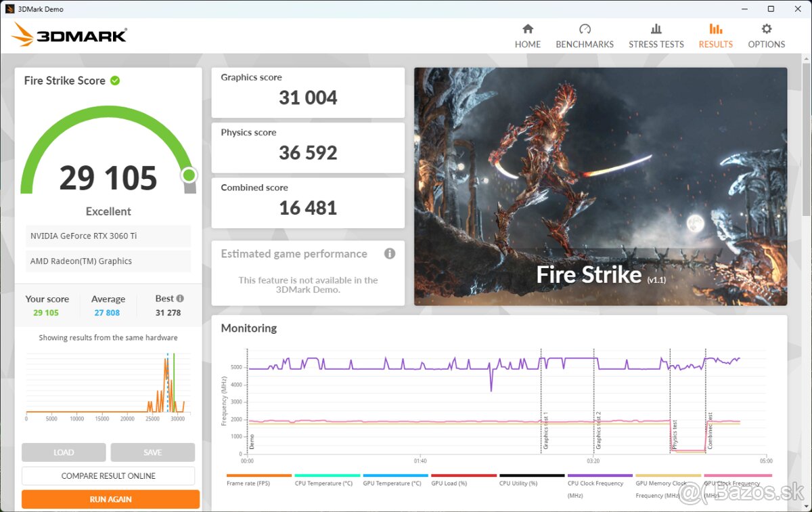Viewport: 812px width, 512px height.
Task: Click the Fire Strike preview image
Action: tap(600, 186)
